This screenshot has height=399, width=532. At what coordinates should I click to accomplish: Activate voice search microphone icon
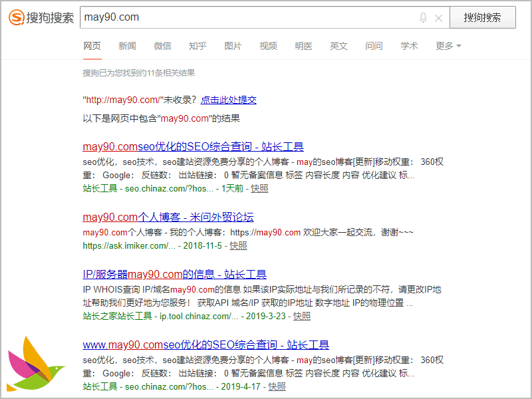pyautogui.click(x=423, y=18)
